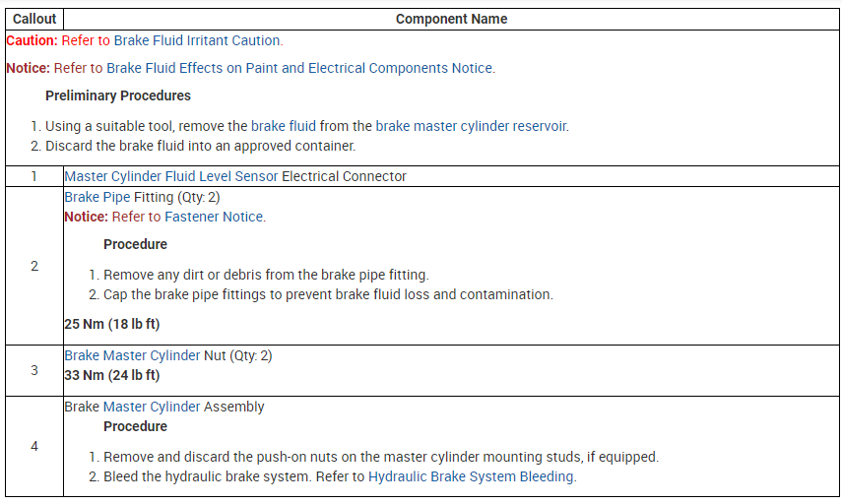Select callout number 4 cell
This screenshot has height=504, width=842.
coord(34,446)
